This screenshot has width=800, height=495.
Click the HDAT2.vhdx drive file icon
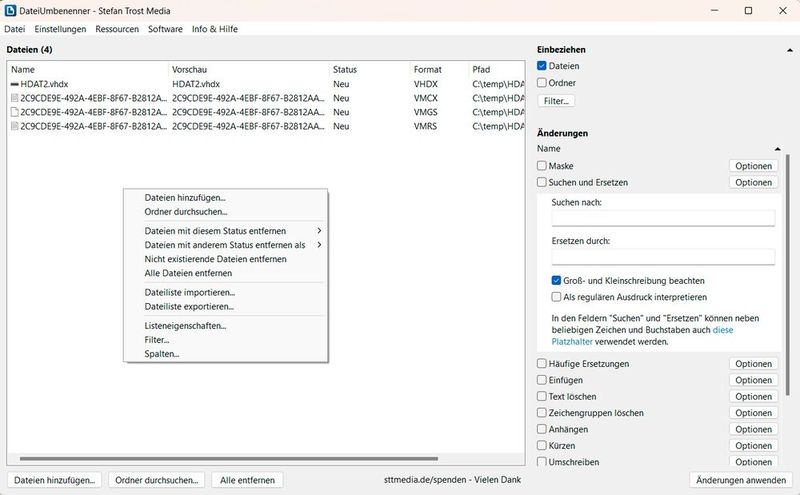(x=14, y=85)
